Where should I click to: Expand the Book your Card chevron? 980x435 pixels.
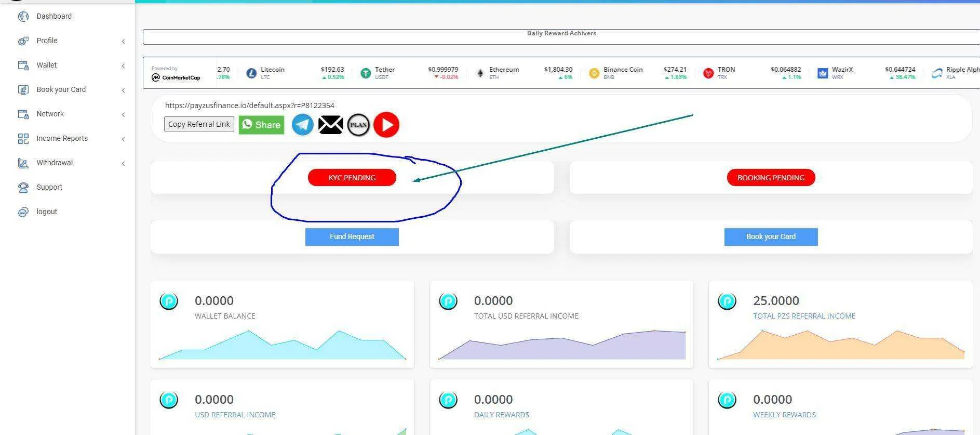point(123,90)
